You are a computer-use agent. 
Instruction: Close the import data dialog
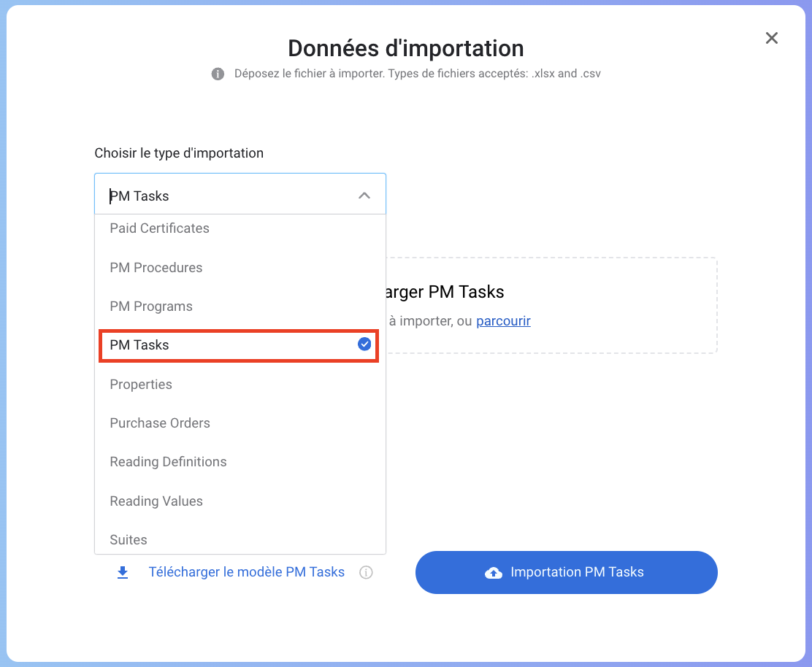click(771, 39)
